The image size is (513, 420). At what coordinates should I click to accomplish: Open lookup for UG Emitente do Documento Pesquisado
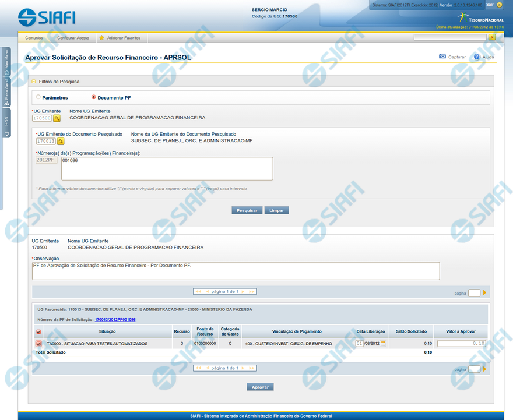[x=61, y=141]
